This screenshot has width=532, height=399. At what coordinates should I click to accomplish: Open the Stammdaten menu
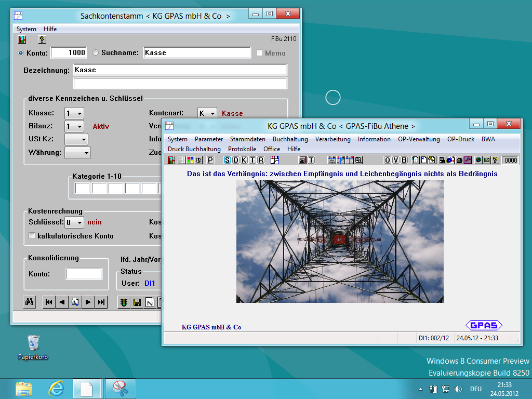[247, 139]
